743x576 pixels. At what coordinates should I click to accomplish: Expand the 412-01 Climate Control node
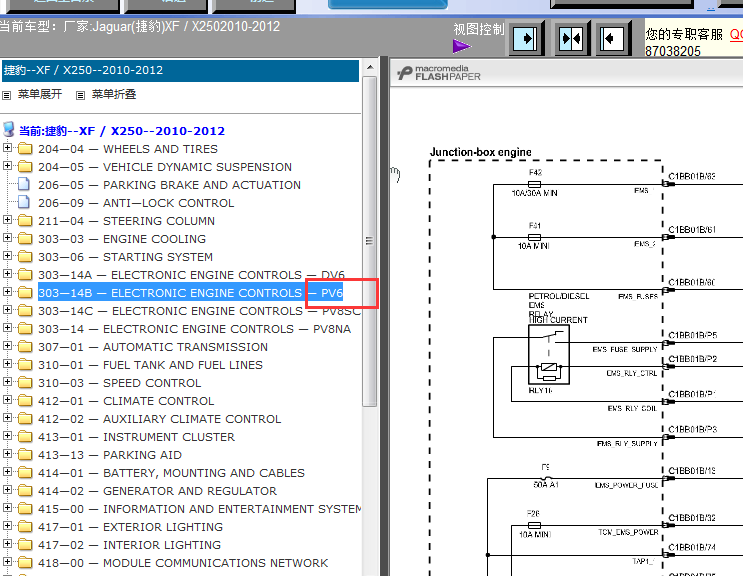point(7,400)
